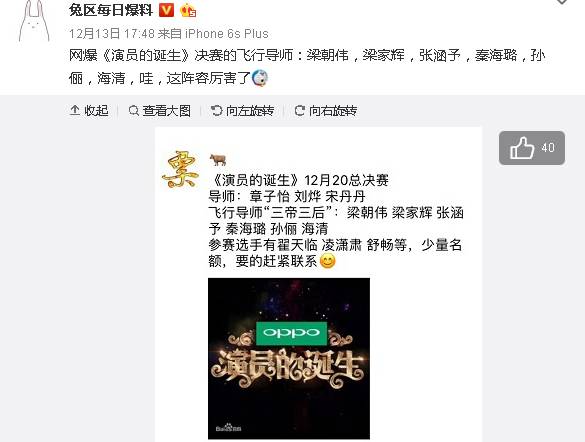Rotate the image right with 向右旋转
585x442 pixels.
[326, 110]
